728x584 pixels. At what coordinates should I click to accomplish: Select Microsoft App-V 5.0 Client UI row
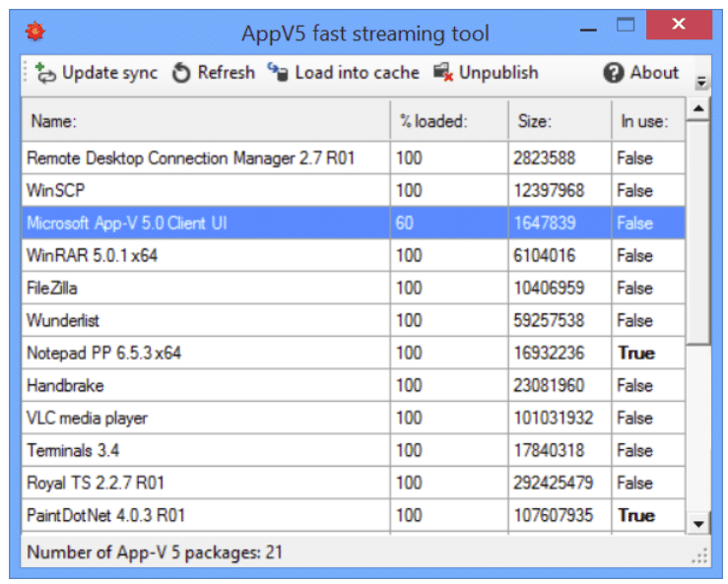pyautogui.click(x=354, y=224)
